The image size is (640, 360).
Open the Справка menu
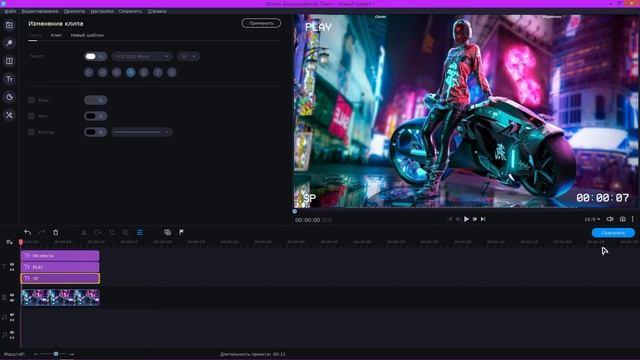(x=157, y=11)
